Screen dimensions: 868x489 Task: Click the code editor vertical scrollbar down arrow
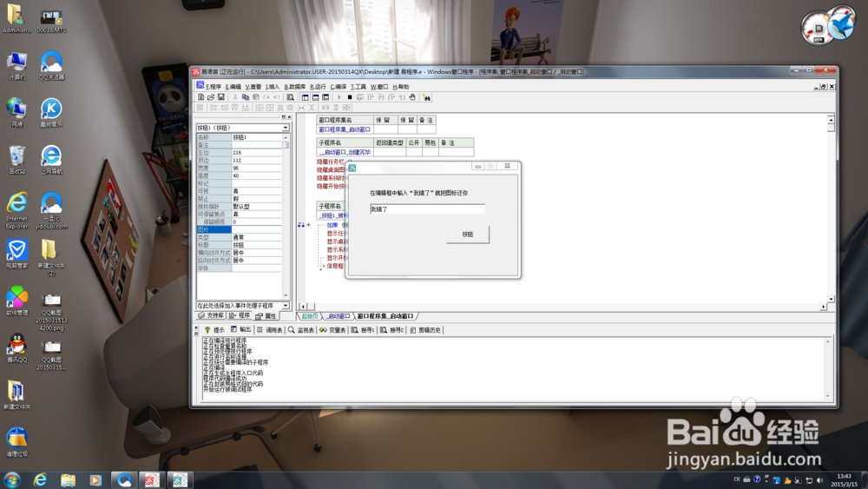pos(831,299)
